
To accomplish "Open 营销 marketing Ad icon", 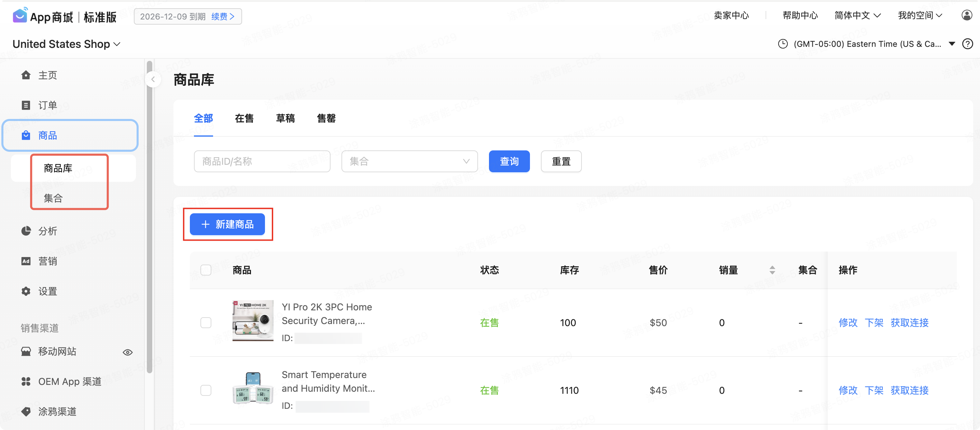I will pos(26,261).
